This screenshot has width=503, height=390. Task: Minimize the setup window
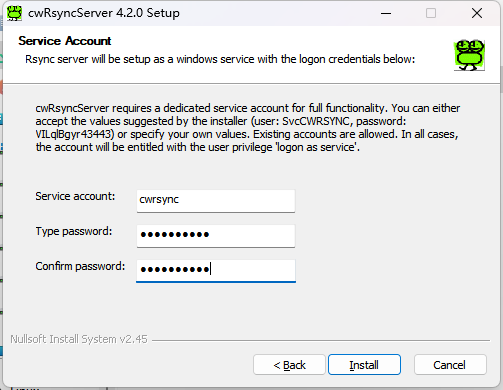coord(386,13)
